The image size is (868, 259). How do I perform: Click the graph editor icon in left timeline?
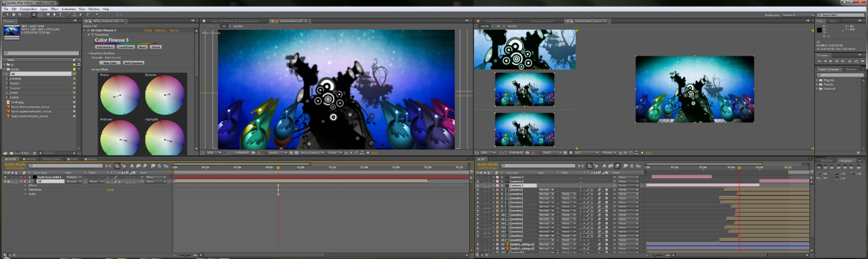[x=166, y=166]
